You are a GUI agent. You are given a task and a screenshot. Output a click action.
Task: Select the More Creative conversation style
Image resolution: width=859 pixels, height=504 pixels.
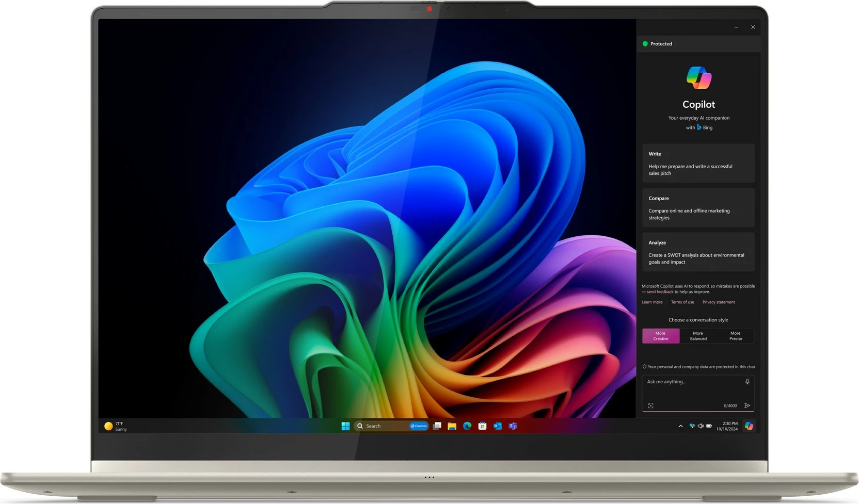click(661, 336)
